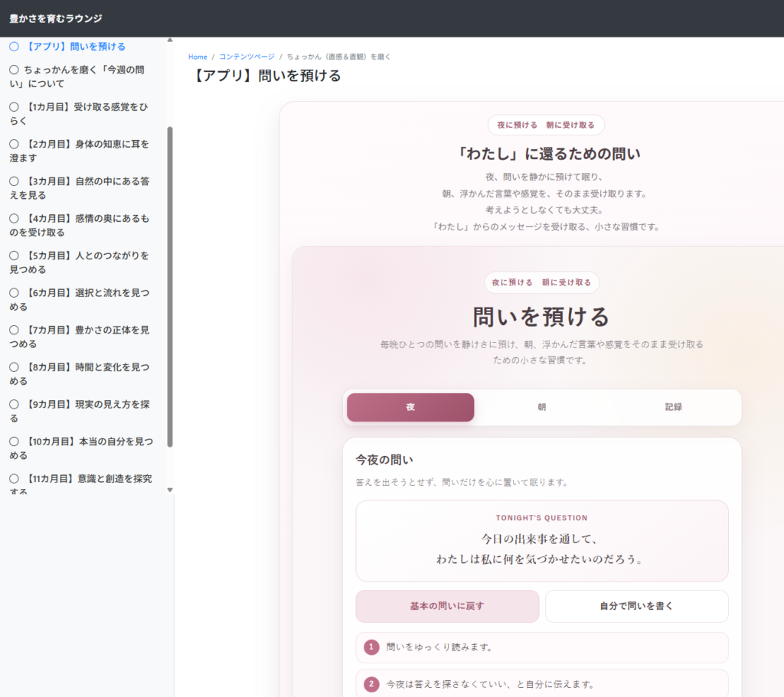Click the circle beside ちょっかんを磨く「今週の問い」
This screenshot has width=784, height=697.
coord(14,70)
